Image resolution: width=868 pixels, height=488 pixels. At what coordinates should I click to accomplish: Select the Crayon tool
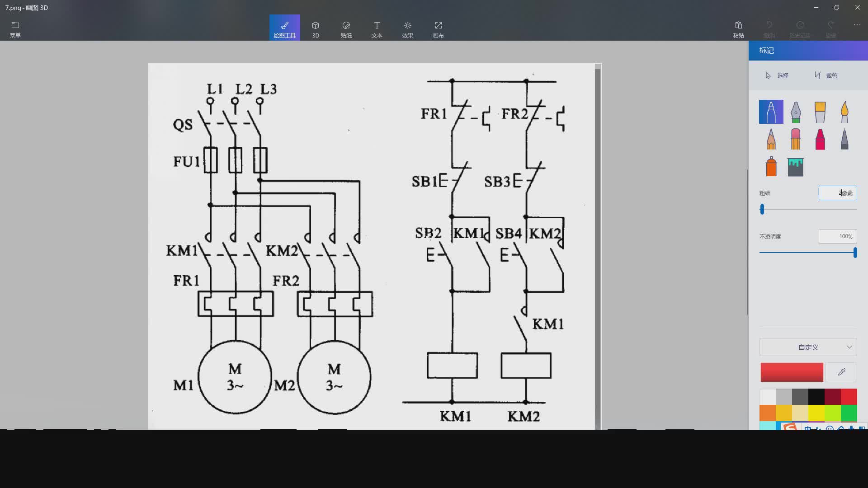pyautogui.click(x=820, y=139)
